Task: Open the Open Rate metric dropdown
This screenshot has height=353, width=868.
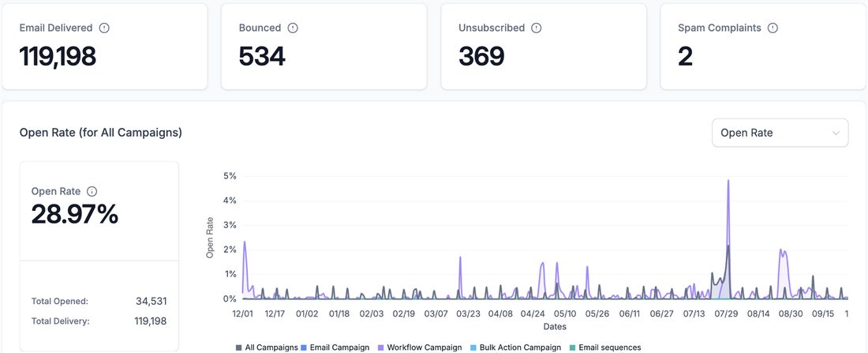Action: point(780,133)
